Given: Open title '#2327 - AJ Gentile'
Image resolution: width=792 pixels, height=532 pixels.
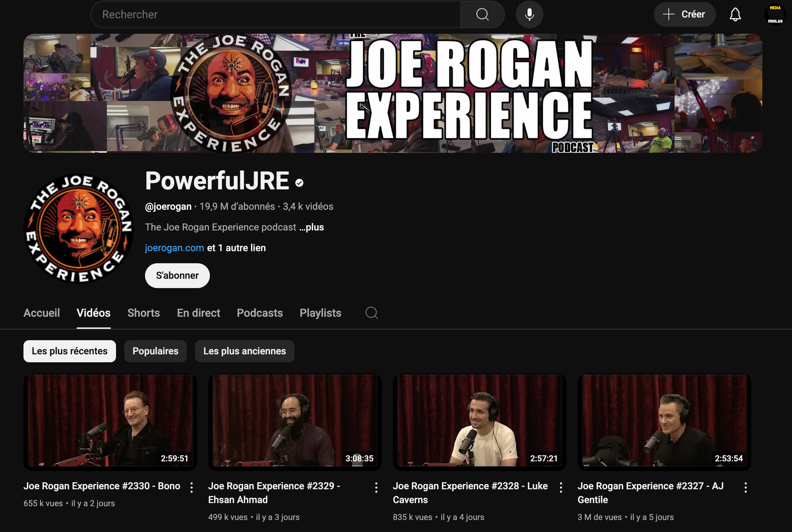Looking at the screenshot, I should [651, 493].
